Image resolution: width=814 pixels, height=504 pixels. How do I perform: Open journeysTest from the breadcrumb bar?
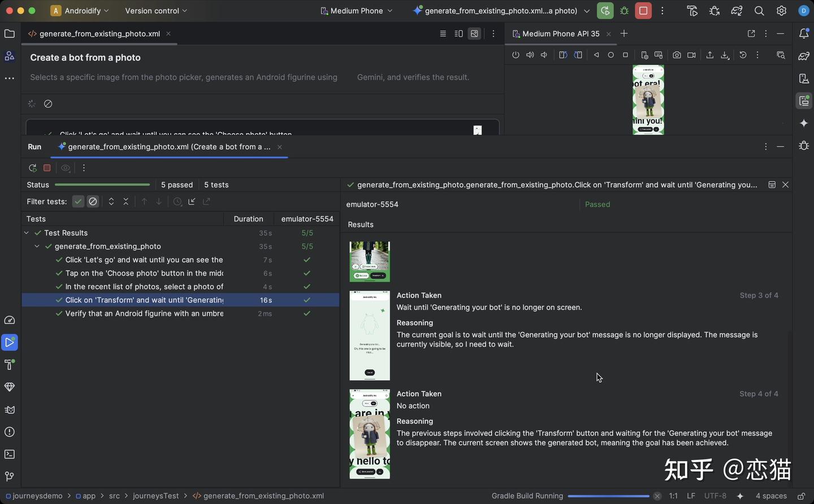[x=155, y=496]
